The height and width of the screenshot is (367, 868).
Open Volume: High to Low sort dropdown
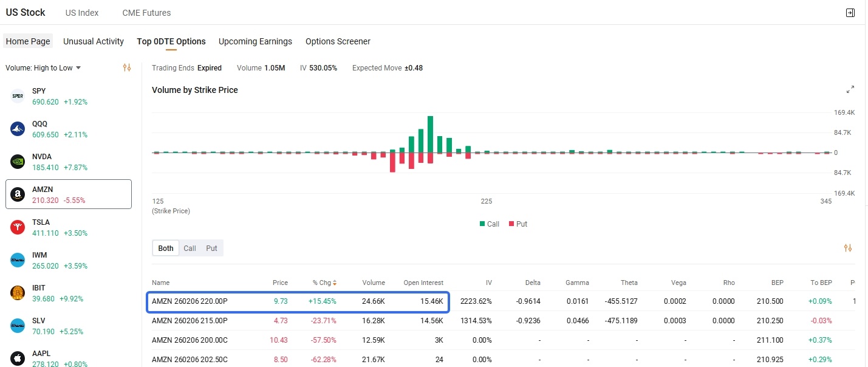click(x=43, y=67)
